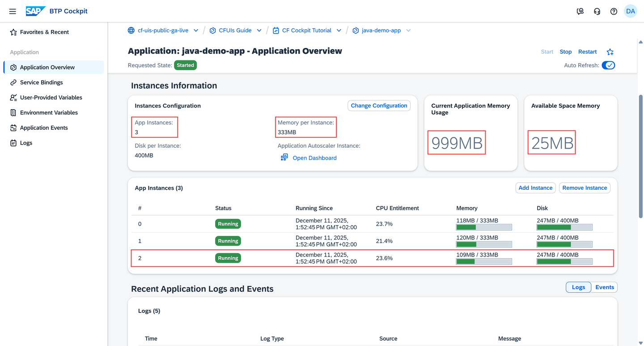644x346 pixels.
Task: Click the CFUIs Guide breadcrumb icon
Action: pos(212,30)
